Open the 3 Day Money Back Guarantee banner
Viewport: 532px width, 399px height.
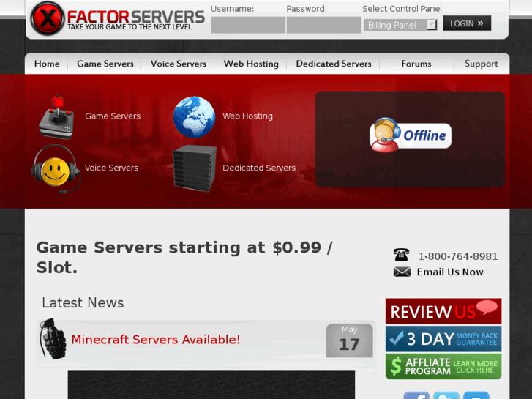[443, 339]
